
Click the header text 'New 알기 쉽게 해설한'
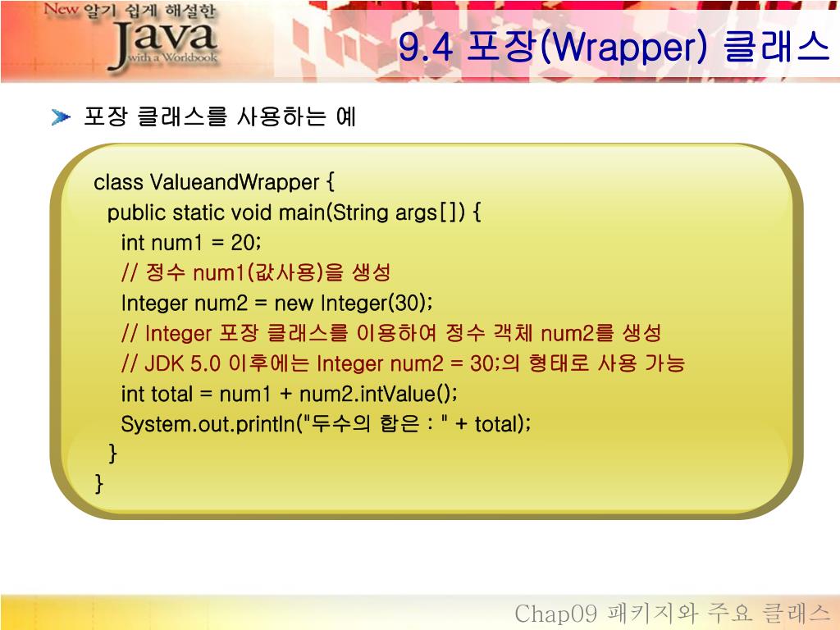tap(130, 11)
